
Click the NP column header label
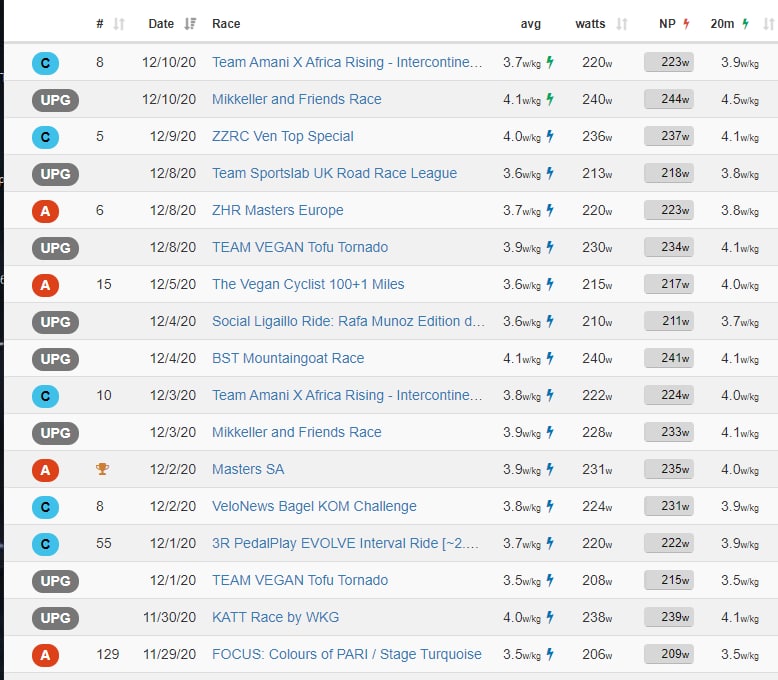click(667, 24)
